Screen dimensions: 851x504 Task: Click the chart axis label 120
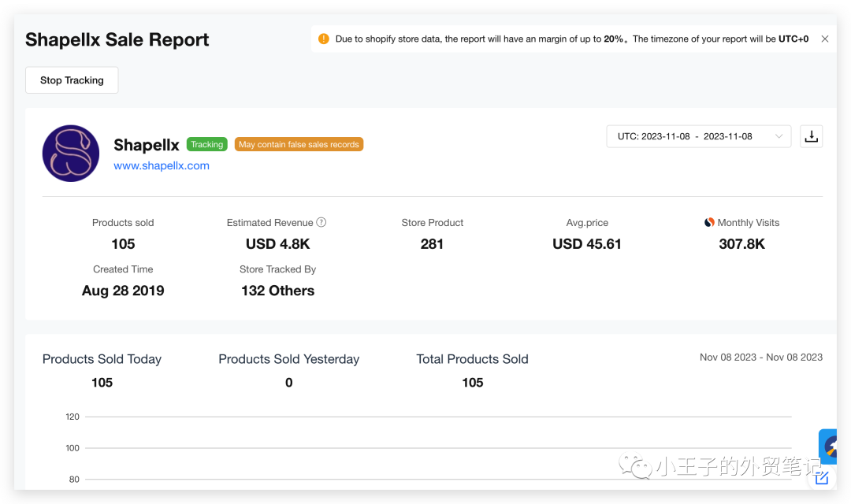click(x=72, y=417)
